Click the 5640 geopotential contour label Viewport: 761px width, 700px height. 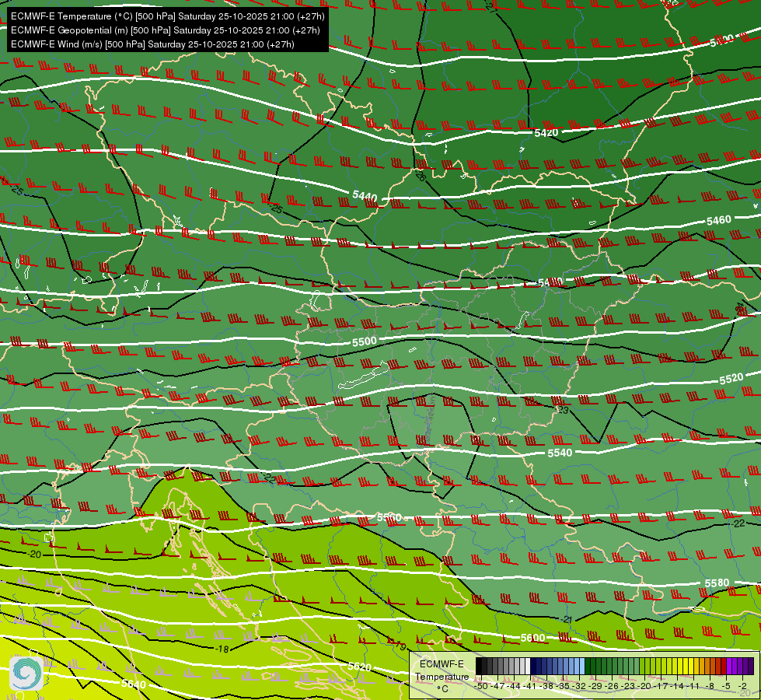134,684
